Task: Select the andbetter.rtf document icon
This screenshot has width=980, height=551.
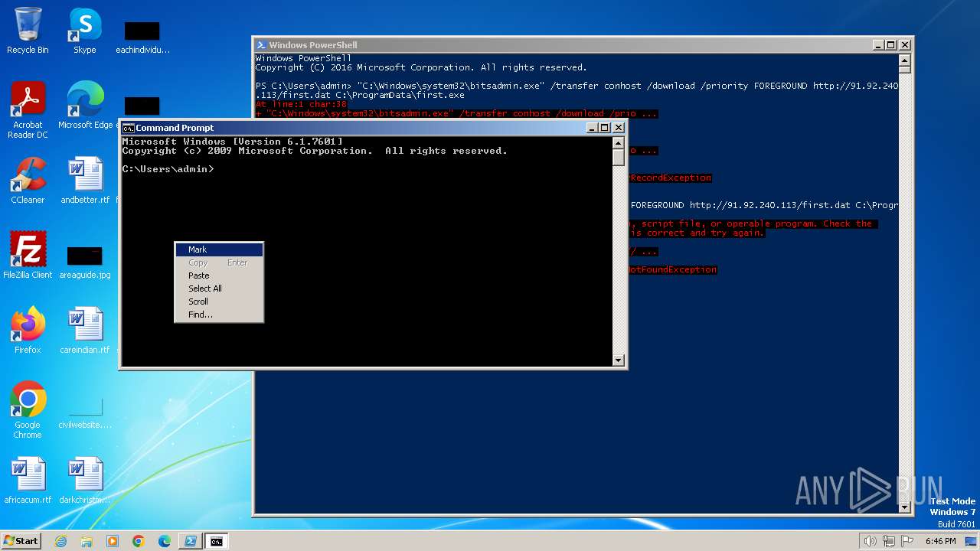Action: coord(85,181)
